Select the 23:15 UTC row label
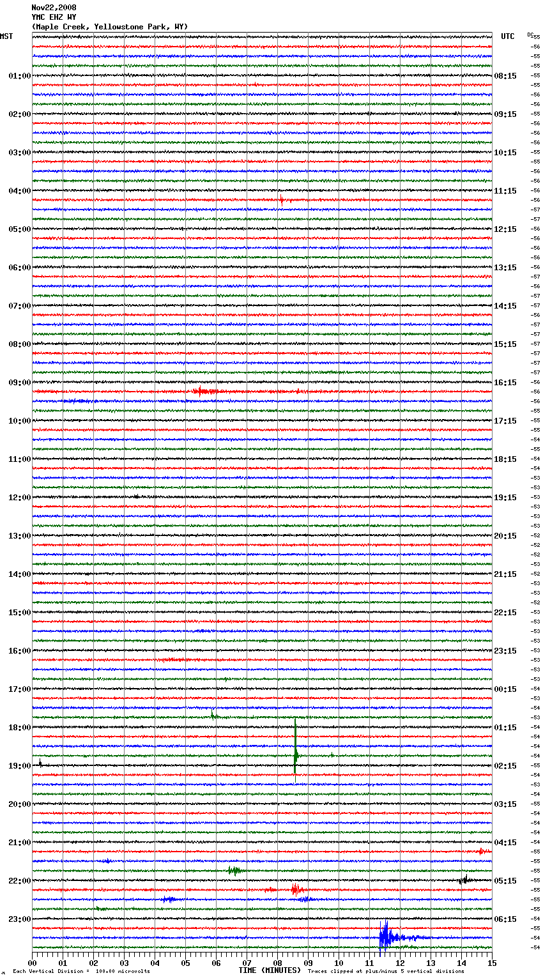 click(x=505, y=651)
